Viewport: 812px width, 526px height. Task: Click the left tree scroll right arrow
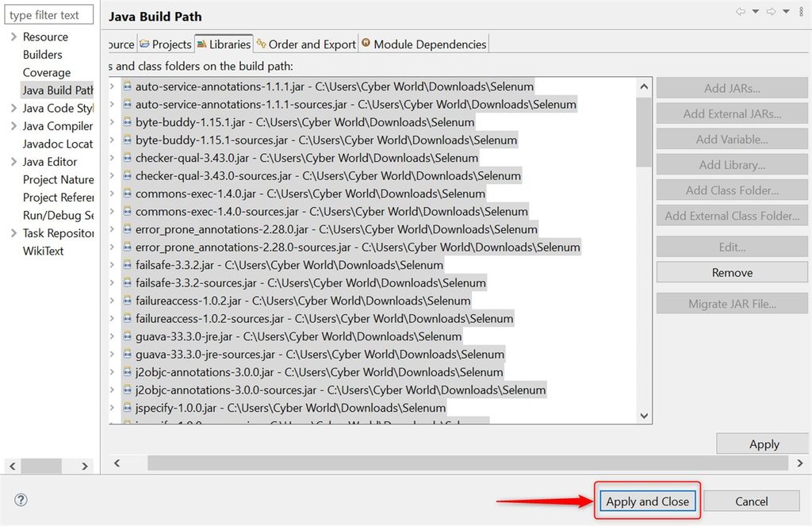[84, 466]
